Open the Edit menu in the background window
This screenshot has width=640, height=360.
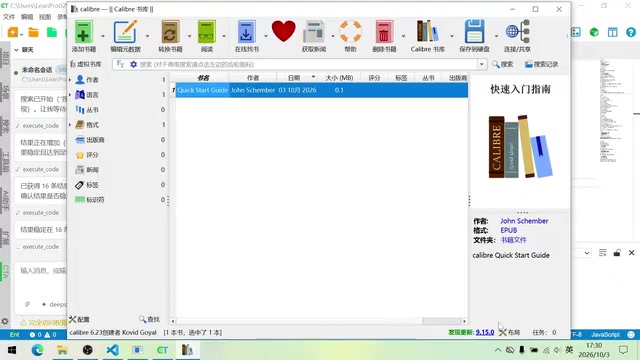(x=27, y=17)
